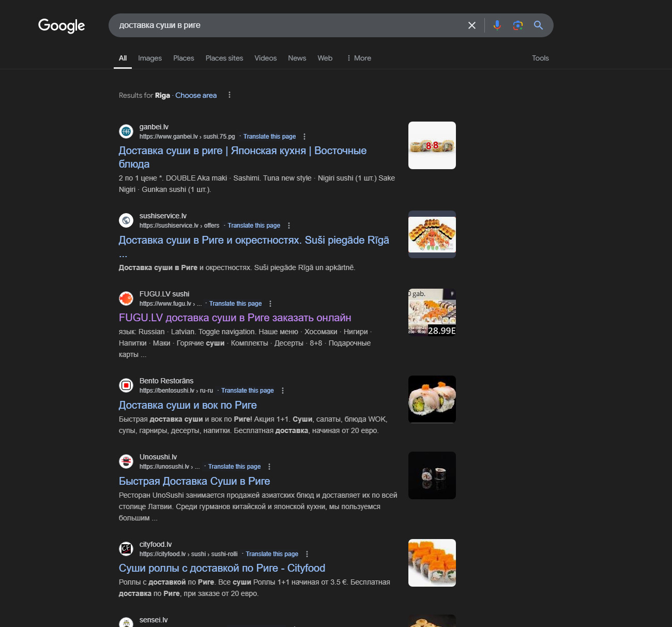672x627 pixels.
Task: Open the Tools options
Action: point(540,58)
